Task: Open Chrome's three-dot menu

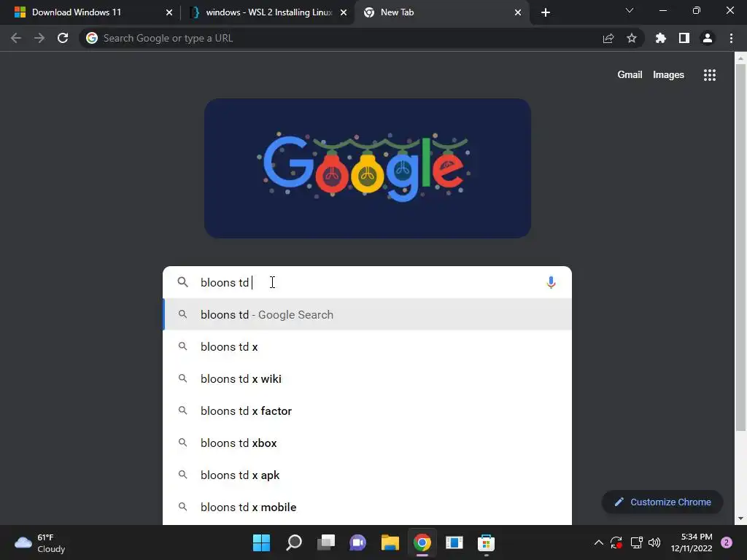Action: click(x=731, y=38)
